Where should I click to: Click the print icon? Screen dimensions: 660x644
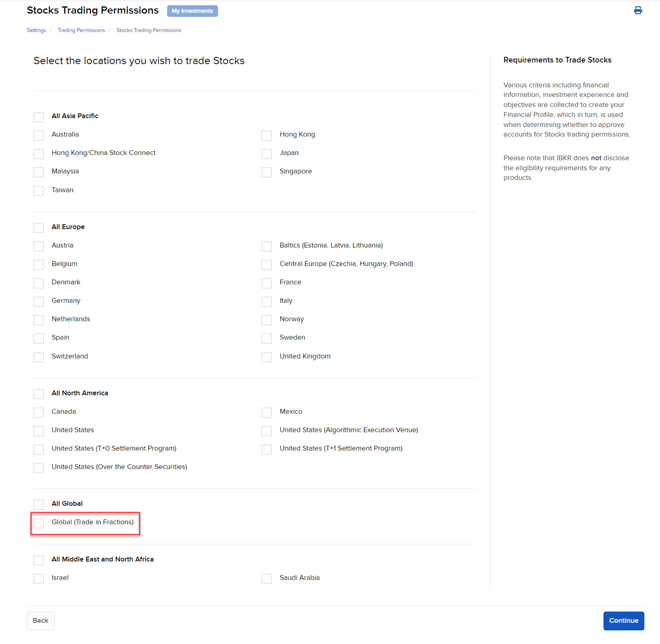click(x=638, y=10)
